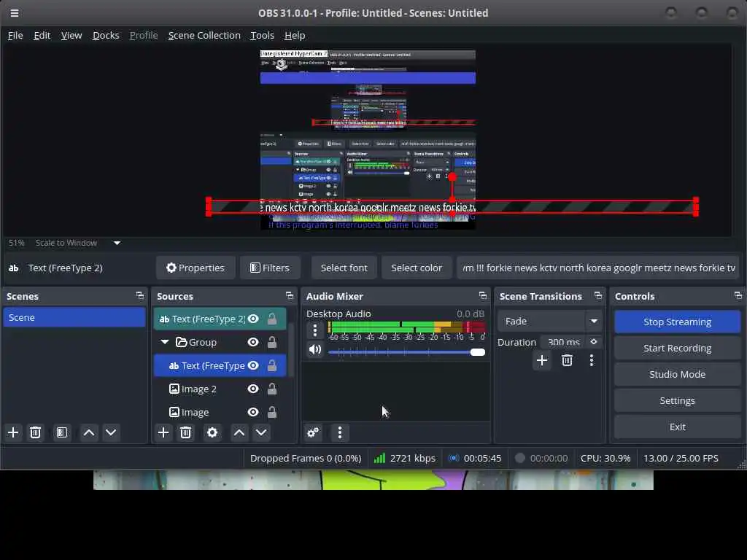Image resolution: width=747 pixels, height=560 pixels.
Task: Open the Tools menu
Action: point(262,35)
